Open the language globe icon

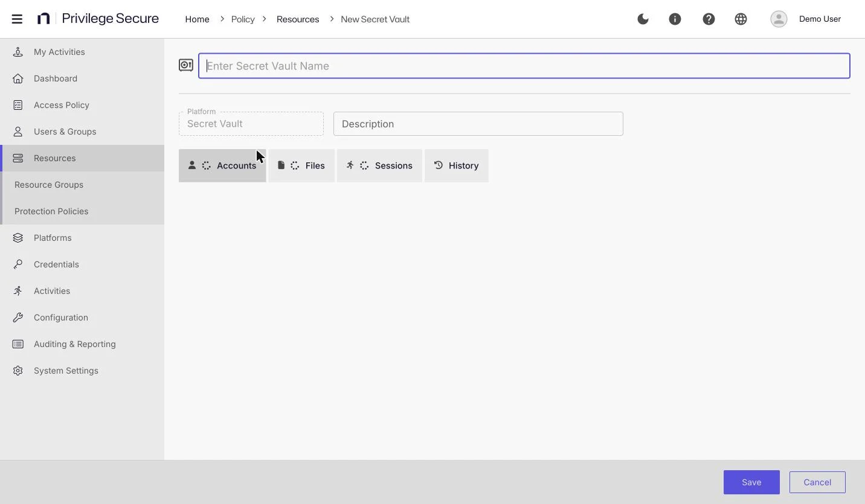741,19
